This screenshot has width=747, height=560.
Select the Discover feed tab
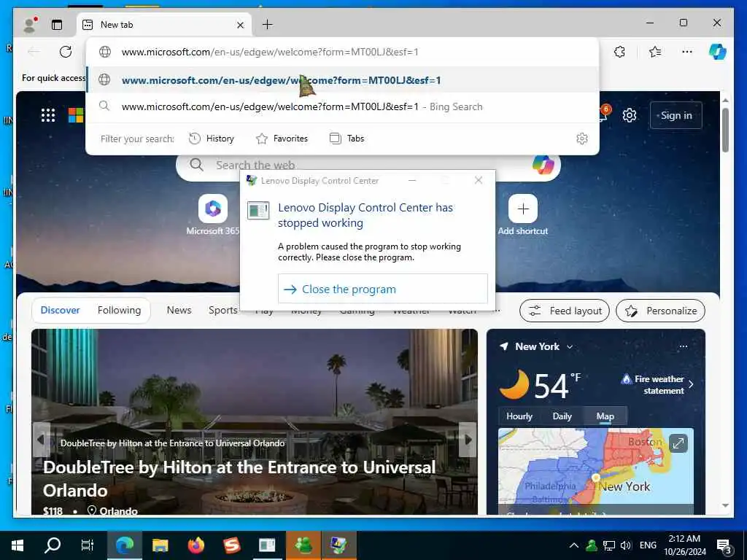tap(60, 310)
